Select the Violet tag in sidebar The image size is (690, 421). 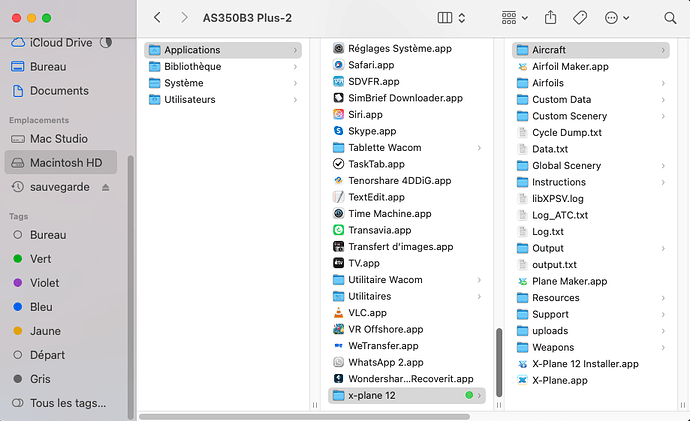point(45,283)
